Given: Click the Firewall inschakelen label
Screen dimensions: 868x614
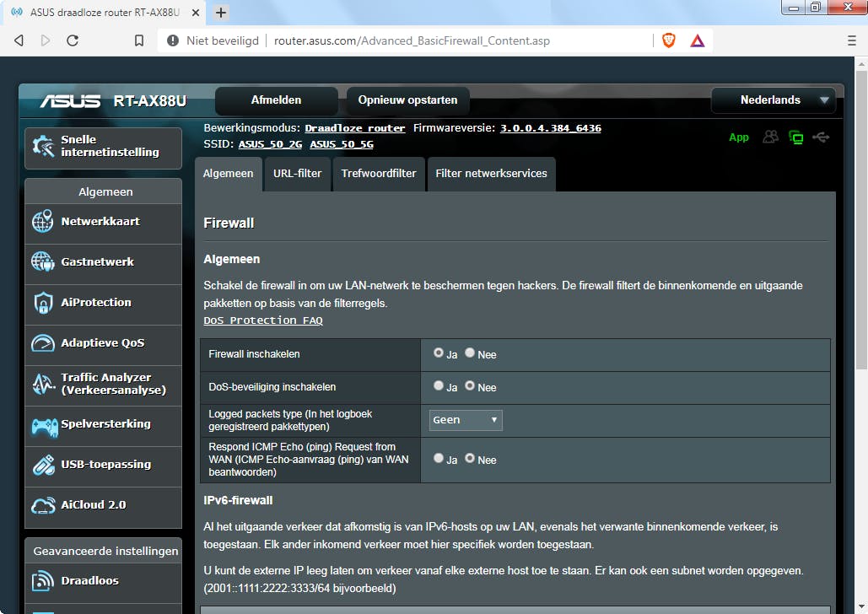Looking at the screenshot, I should click(254, 354).
